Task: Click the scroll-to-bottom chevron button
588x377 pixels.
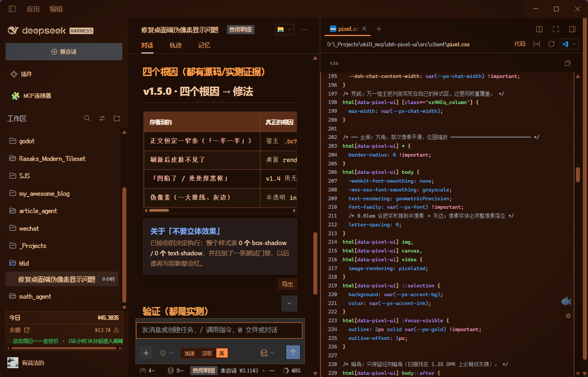Action: [x=289, y=304]
